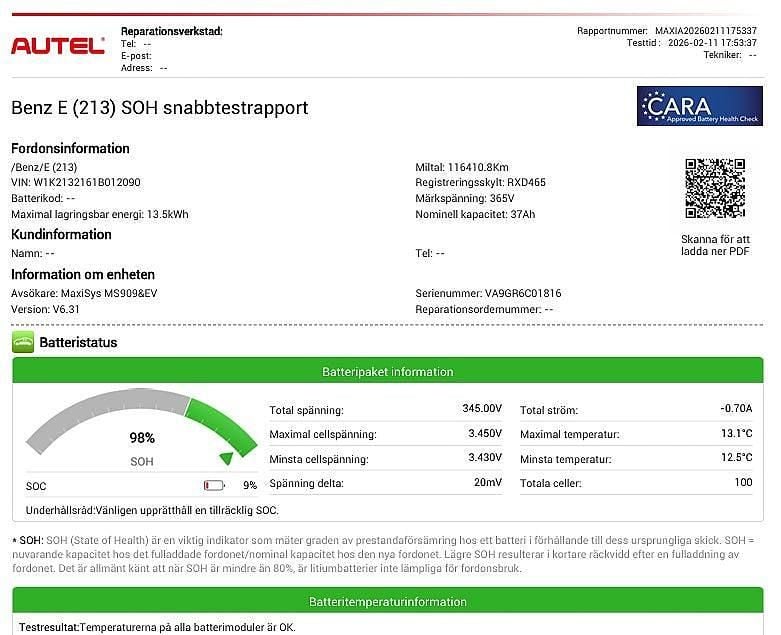Click the Spänning delta value 20mV
This screenshot has width=781, height=635.
click(488, 482)
